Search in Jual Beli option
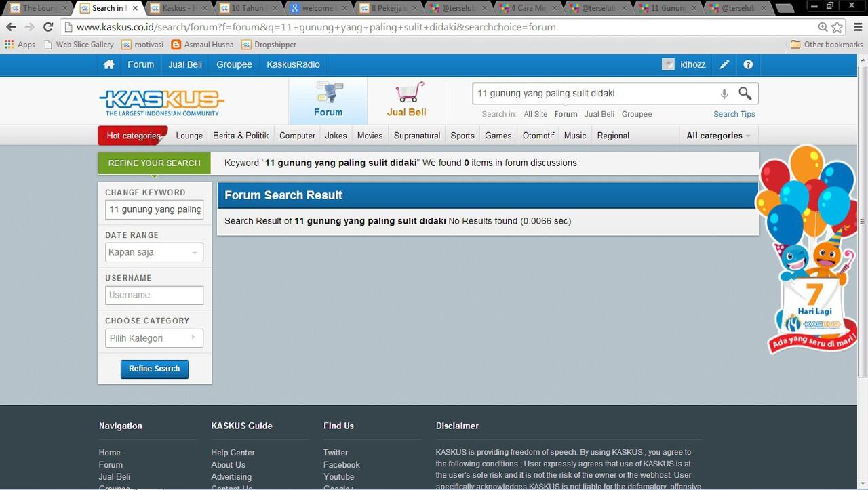 [x=599, y=114]
